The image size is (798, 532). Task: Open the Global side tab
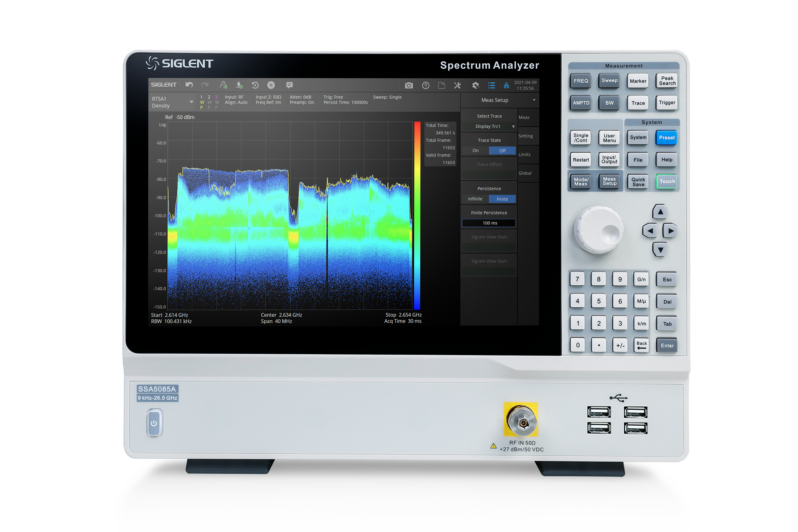(525, 173)
